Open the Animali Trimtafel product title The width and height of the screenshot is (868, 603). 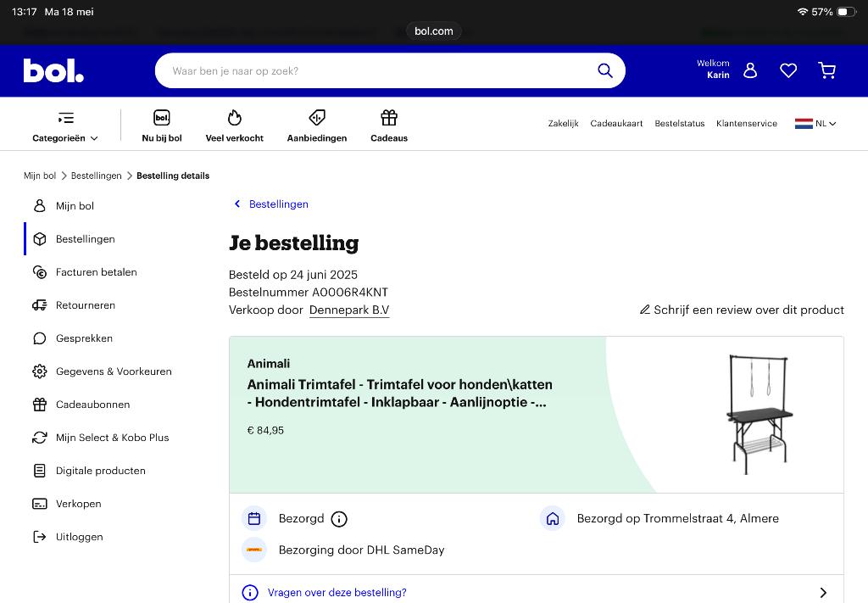click(x=400, y=394)
